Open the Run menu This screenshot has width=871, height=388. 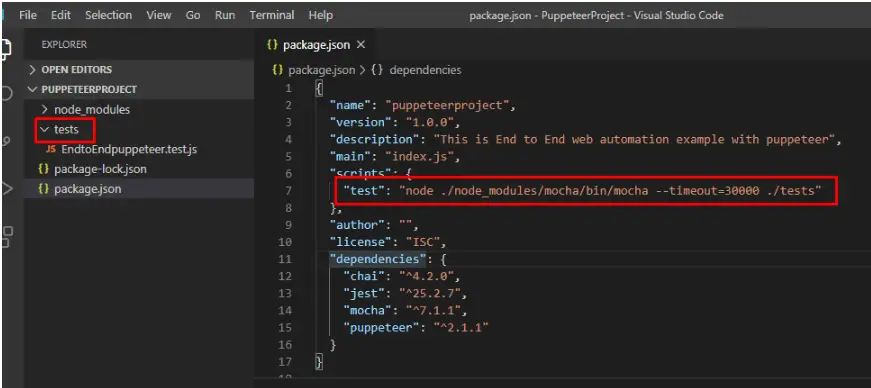(x=225, y=16)
